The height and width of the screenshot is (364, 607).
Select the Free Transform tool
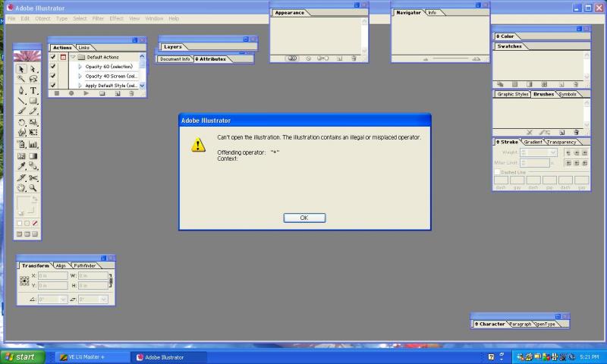click(33, 133)
